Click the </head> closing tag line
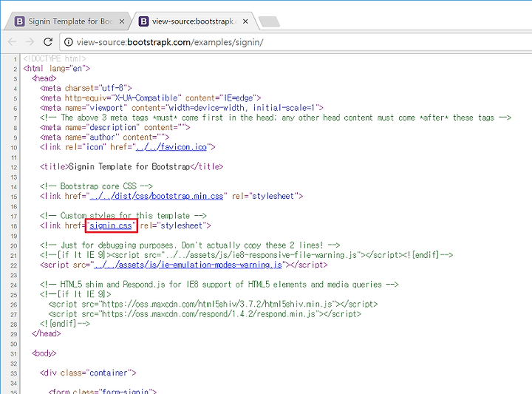This screenshot has height=394, width=532. click(x=46, y=333)
